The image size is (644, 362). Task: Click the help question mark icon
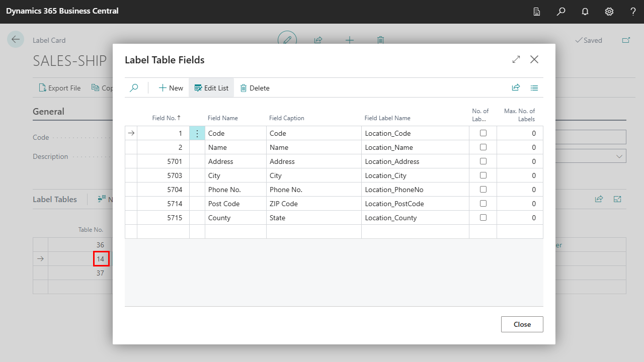633,12
